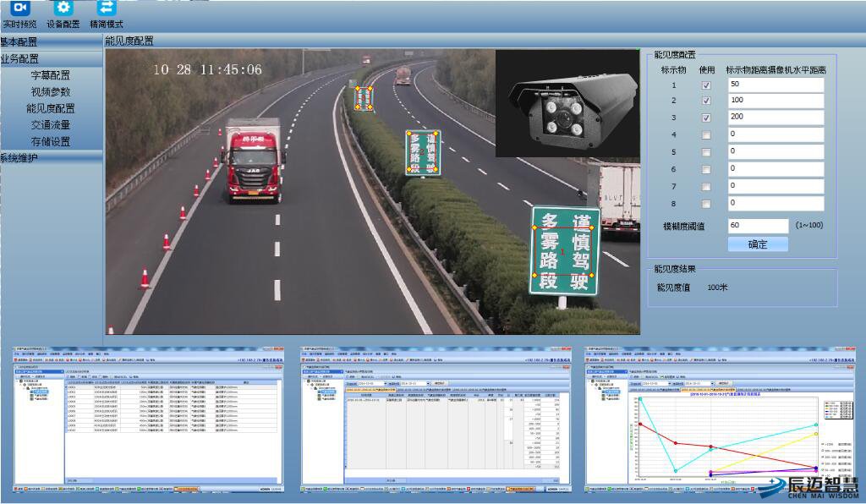Enable the 使用 checkbox for marker 5
Screen dimensions: 866x504
point(706,152)
